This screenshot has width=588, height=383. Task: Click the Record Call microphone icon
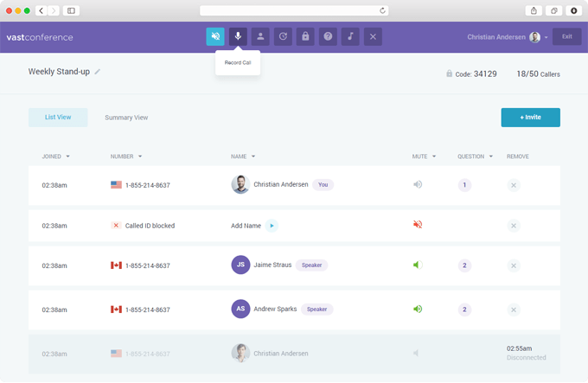click(x=238, y=36)
